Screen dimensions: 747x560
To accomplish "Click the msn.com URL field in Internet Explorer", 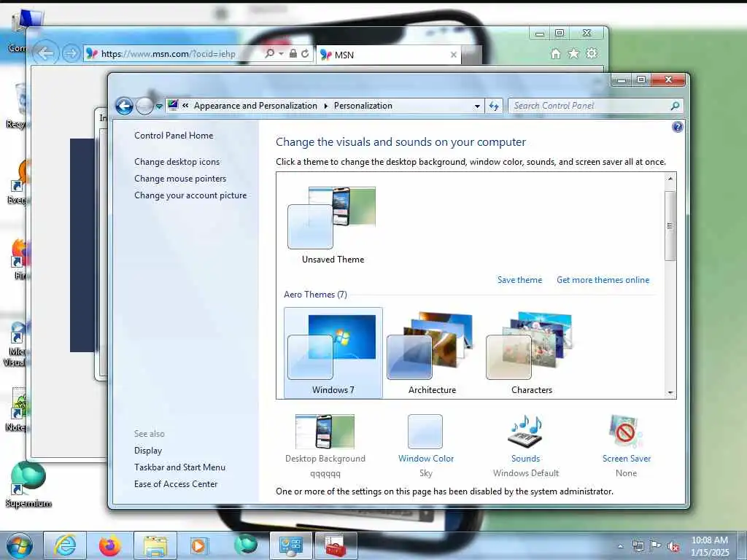I will tap(169, 54).
